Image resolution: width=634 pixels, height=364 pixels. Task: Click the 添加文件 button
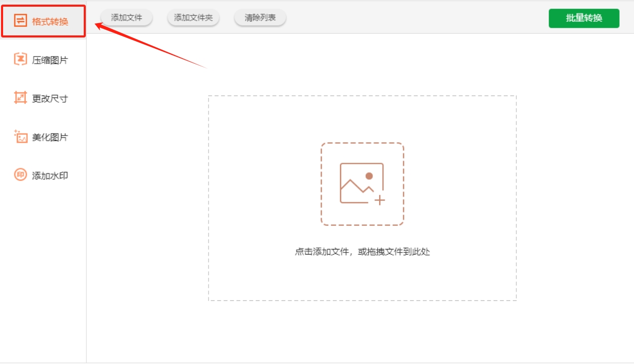126,17
